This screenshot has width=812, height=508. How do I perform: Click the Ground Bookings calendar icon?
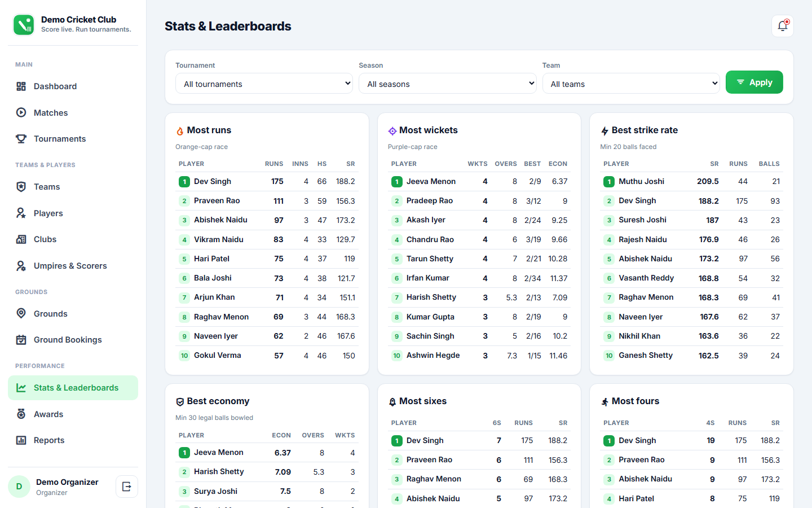[x=21, y=340]
